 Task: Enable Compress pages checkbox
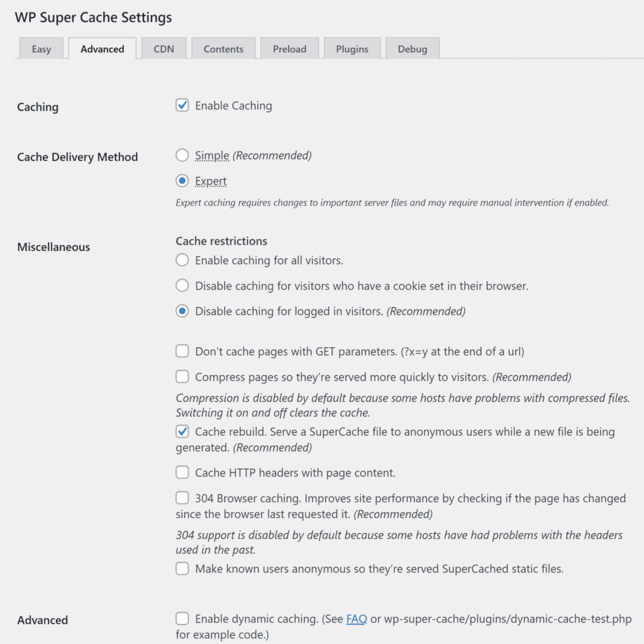click(182, 377)
